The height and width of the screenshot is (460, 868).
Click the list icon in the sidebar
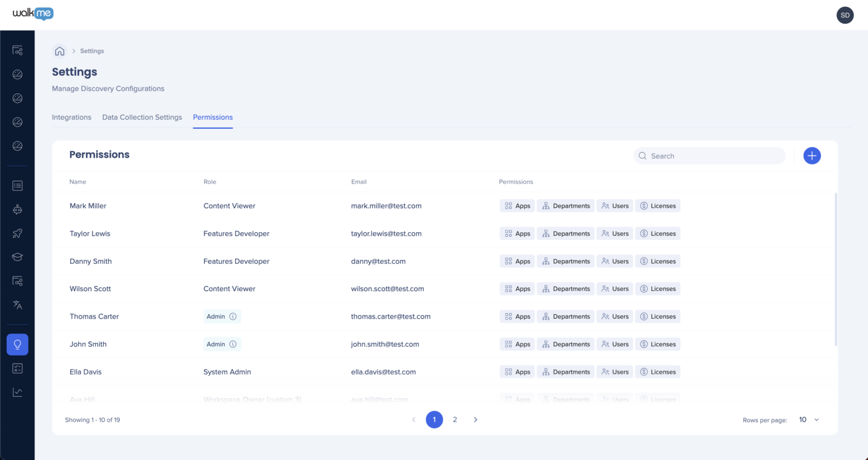pos(17,185)
